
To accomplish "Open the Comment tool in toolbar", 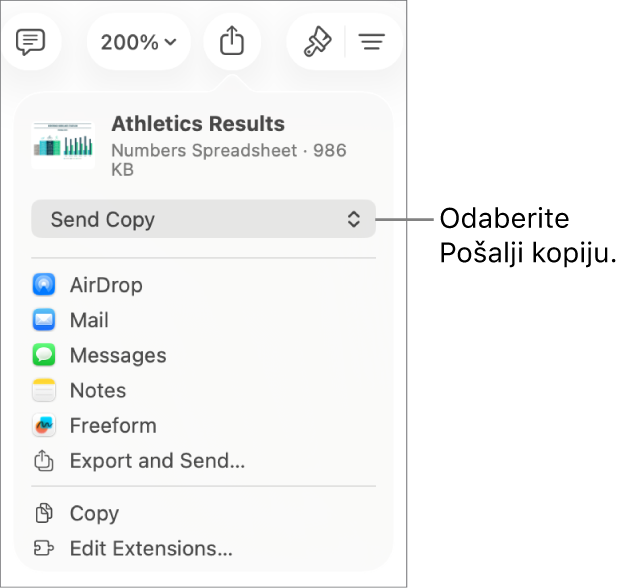I will (x=30, y=42).
